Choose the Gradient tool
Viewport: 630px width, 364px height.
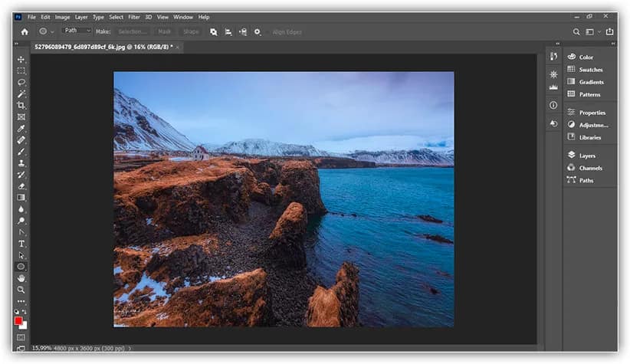point(21,198)
